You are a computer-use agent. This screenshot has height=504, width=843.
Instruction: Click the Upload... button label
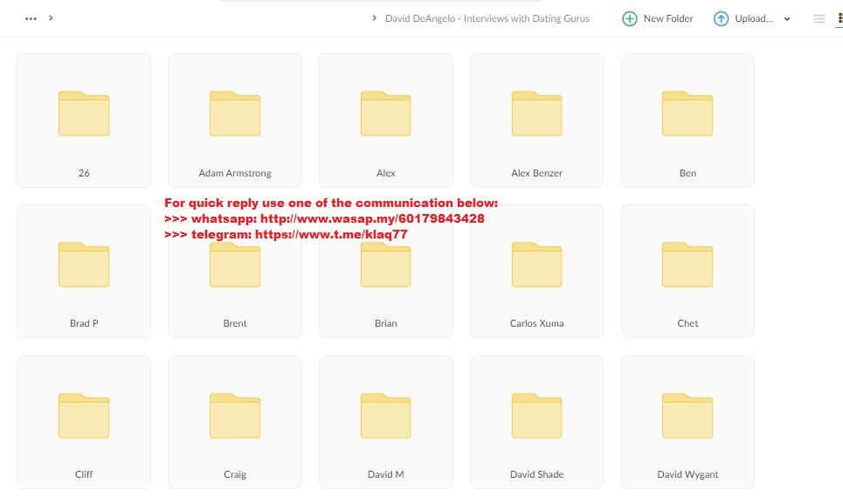coord(754,18)
